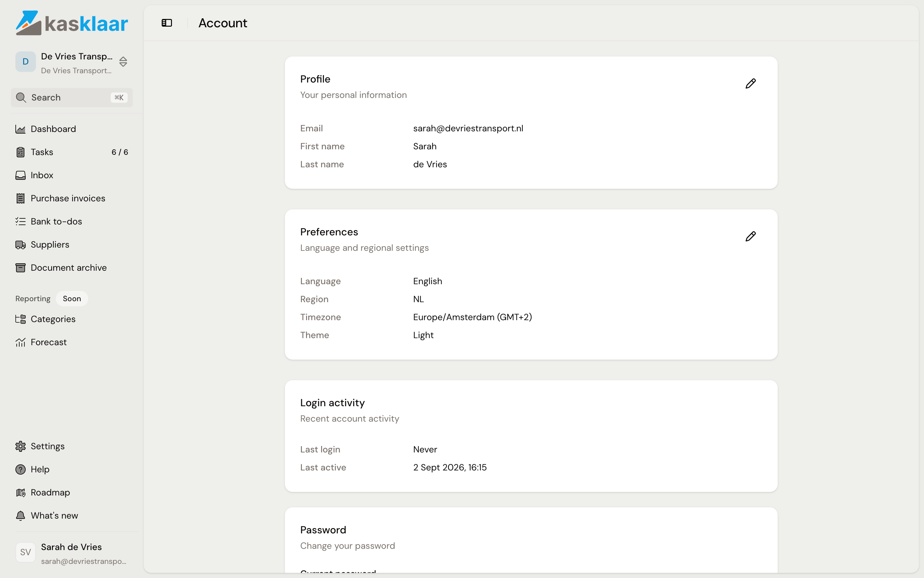
Task: Click the Dashboard chart icon
Action: pyautogui.click(x=21, y=129)
